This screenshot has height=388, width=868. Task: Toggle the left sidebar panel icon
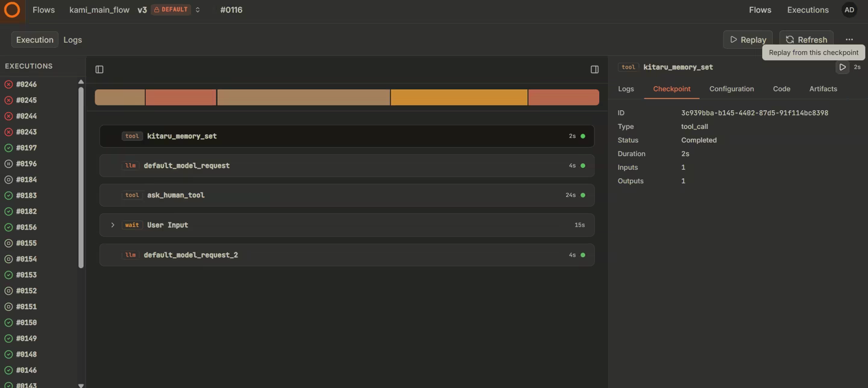pyautogui.click(x=99, y=69)
